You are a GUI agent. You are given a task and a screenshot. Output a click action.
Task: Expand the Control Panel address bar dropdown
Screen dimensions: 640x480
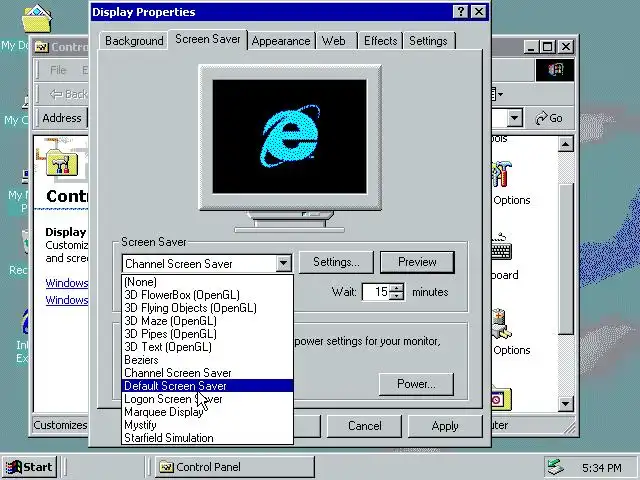point(515,118)
